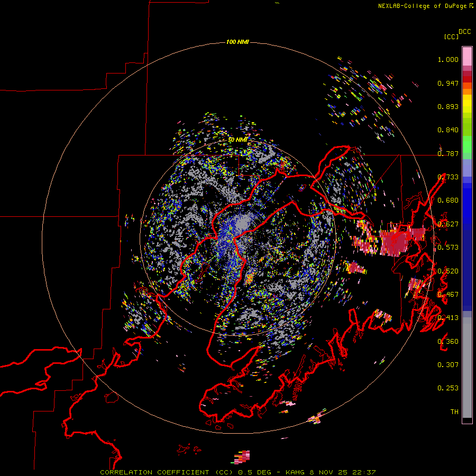Click the 0.627 scale value
Image resolution: width=476 pixels, height=476 pixels.
pyautogui.click(x=448, y=224)
